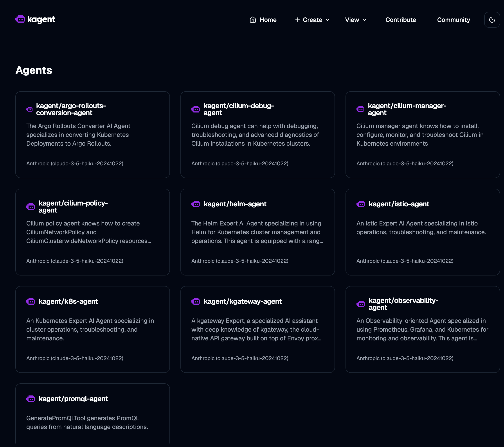Open the View dropdown menu
Image resolution: width=504 pixels, height=447 pixels.
356,20
